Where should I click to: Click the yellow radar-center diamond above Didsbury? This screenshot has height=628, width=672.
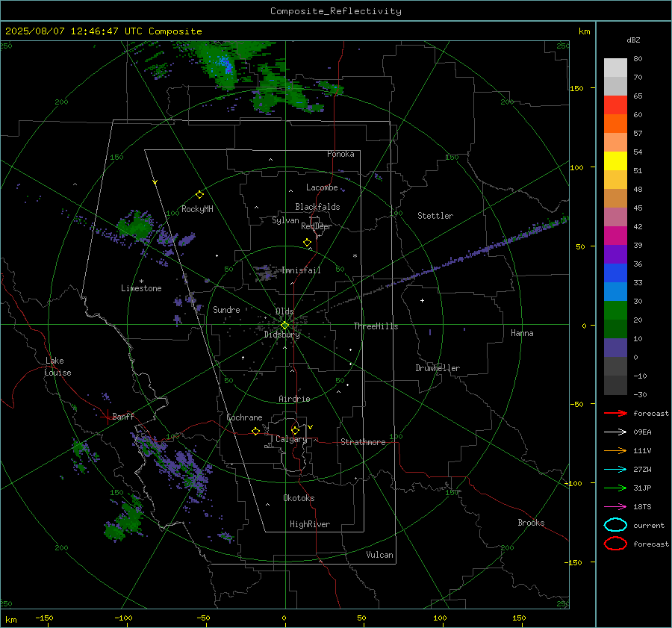click(284, 326)
